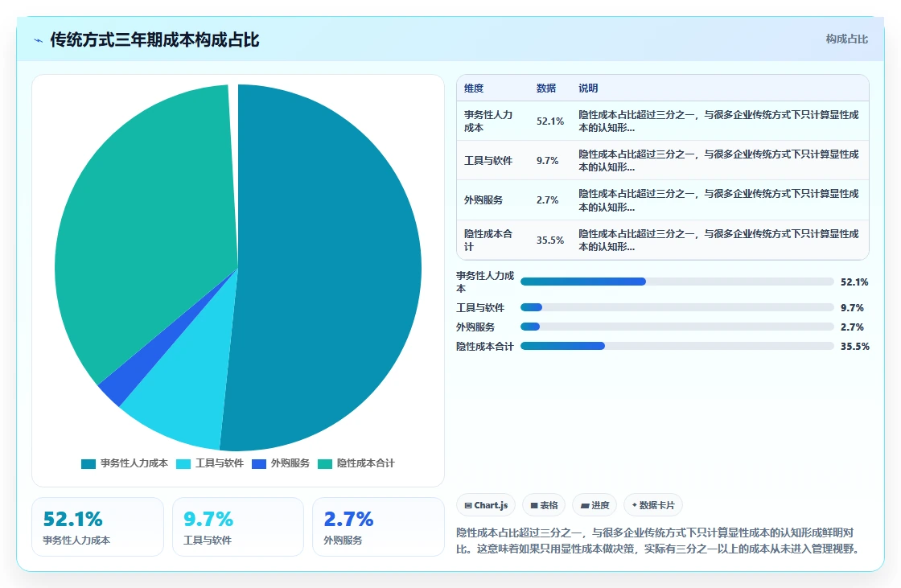Click the lightning icon beside the chart title
901x588 pixels.
39,40
